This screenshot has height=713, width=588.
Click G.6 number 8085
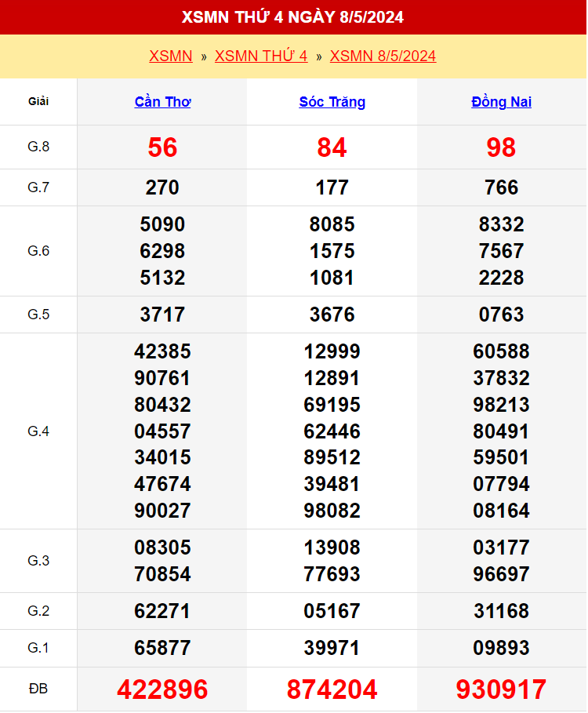coord(332,224)
